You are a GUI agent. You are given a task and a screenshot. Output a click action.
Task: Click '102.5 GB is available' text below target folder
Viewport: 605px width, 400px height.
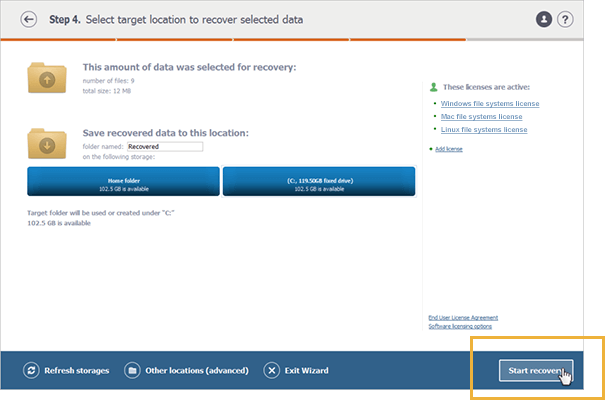[x=59, y=223]
